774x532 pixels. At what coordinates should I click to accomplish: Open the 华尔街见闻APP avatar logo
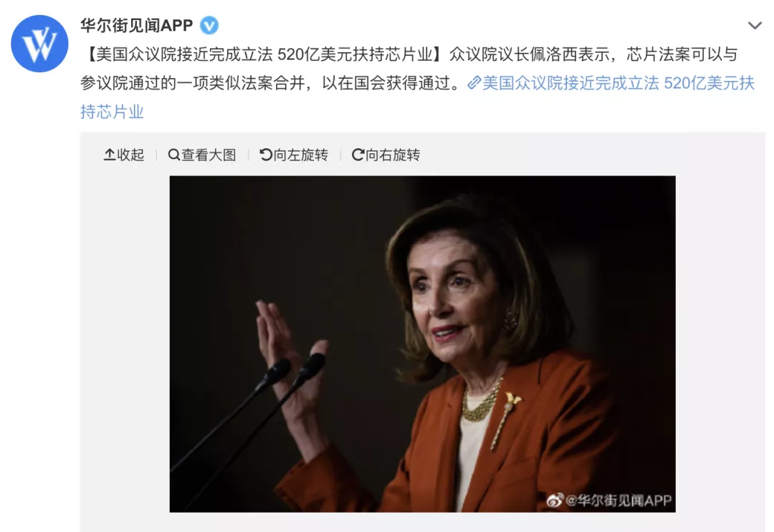tap(39, 44)
